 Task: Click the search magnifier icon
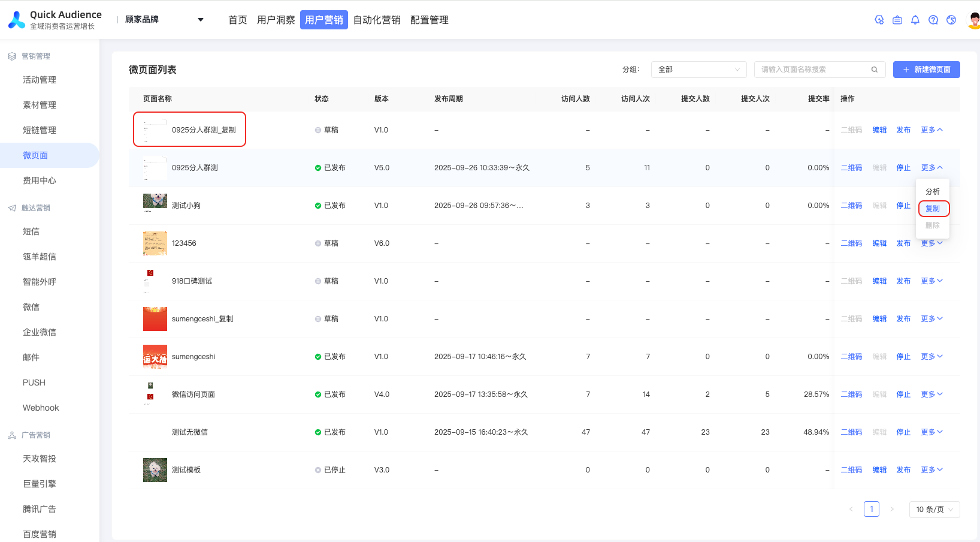874,70
